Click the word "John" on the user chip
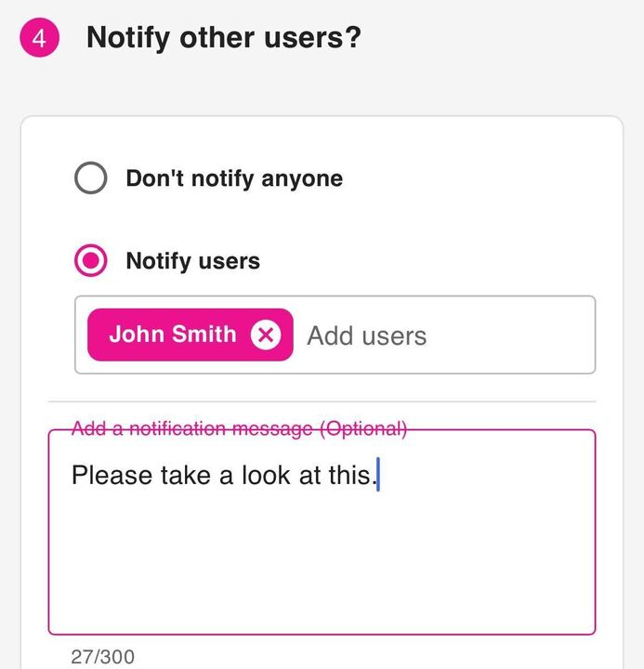 pyautogui.click(x=137, y=334)
